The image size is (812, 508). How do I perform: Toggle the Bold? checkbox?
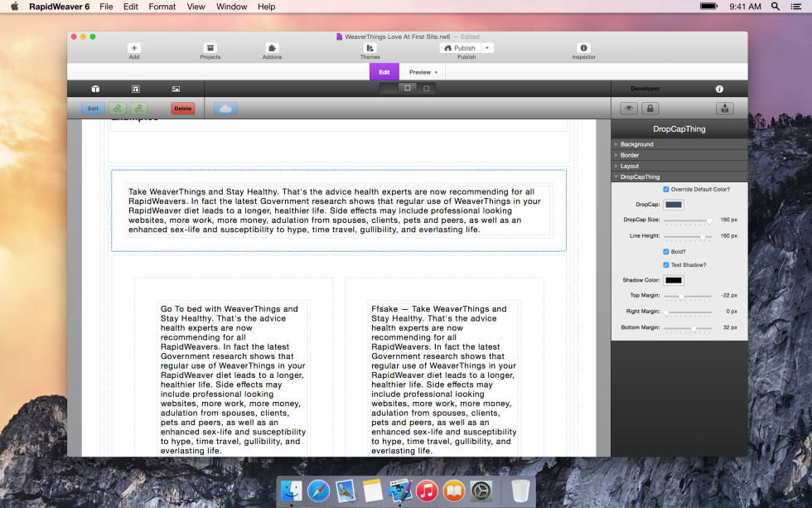pos(666,252)
